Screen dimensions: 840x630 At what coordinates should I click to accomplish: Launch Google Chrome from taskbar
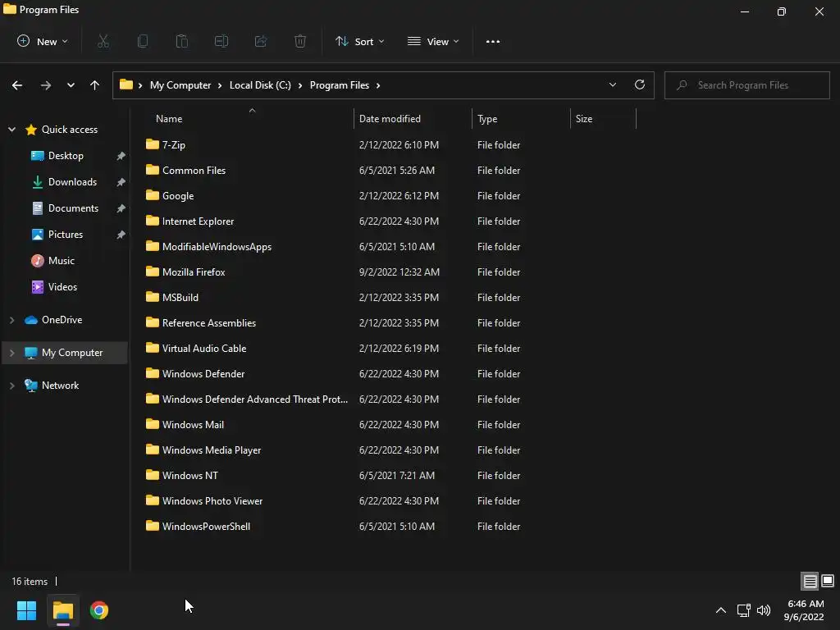99,610
